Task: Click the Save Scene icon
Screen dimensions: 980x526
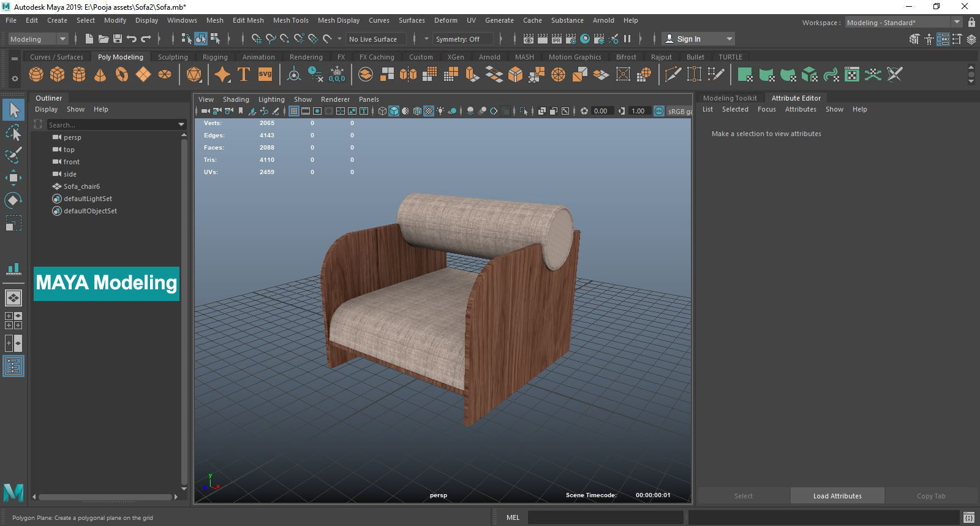Action: (x=118, y=39)
